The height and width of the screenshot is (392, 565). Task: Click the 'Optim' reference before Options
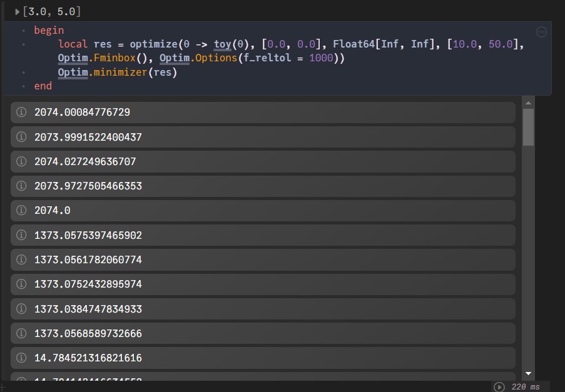point(175,58)
